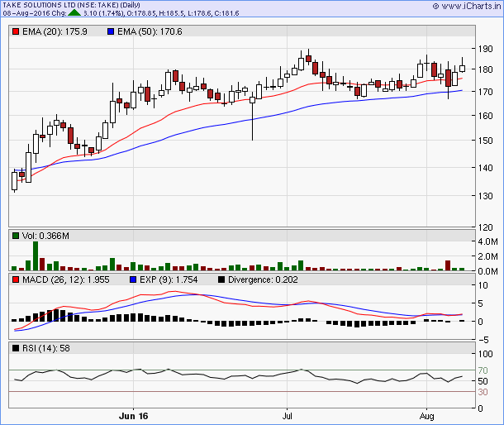Click the EMA (20): 175.9 label

click(55, 31)
